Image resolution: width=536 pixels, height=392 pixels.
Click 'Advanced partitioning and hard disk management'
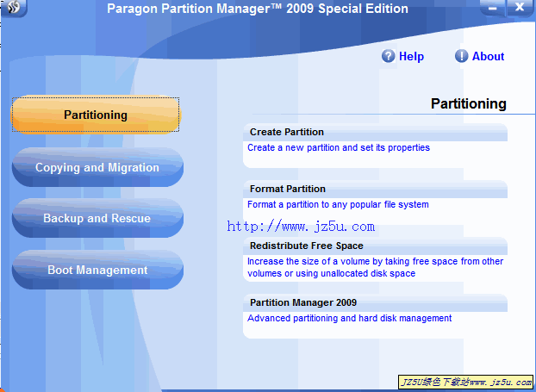coord(349,318)
